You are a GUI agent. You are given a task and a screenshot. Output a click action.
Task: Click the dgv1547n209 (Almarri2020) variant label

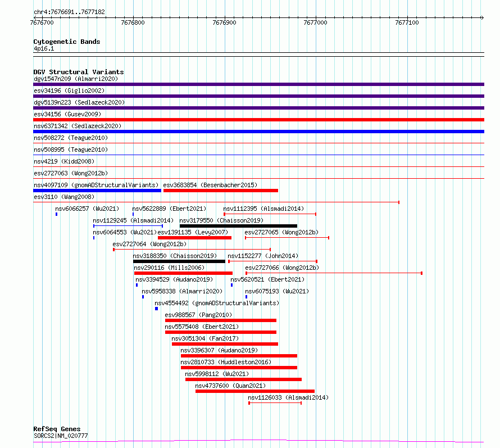tap(76, 79)
